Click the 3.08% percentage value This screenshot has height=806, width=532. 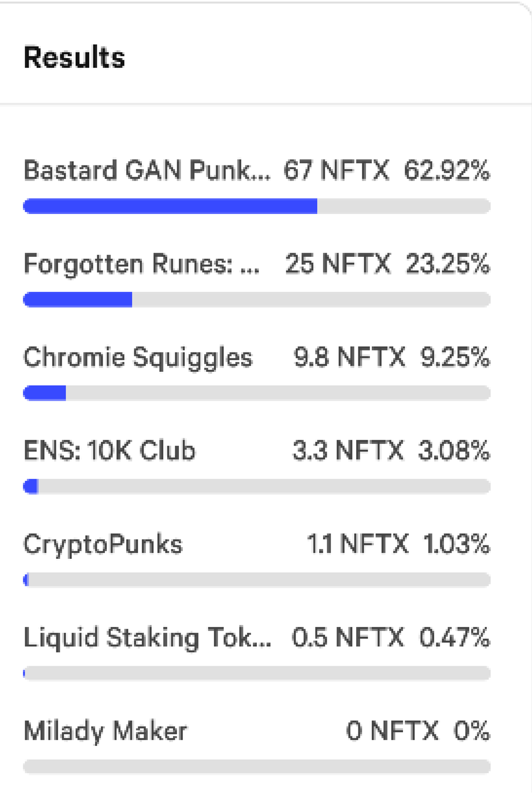pos(454,450)
